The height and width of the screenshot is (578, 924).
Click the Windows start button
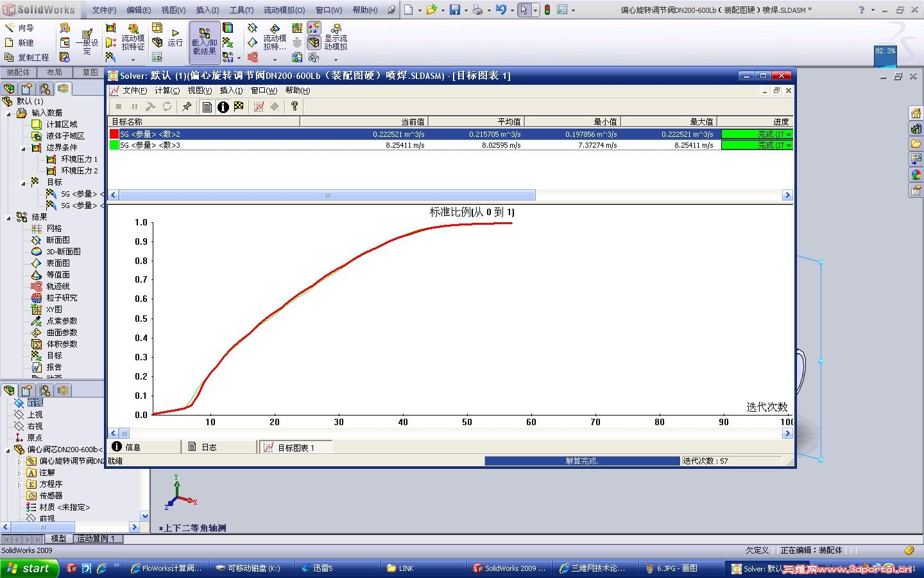coord(30,568)
